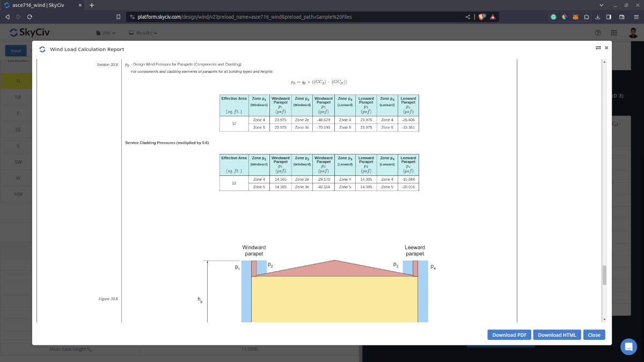Open the MetaMask fox extension icon
The image size is (644, 362).
pyautogui.click(x=575, y=17)
